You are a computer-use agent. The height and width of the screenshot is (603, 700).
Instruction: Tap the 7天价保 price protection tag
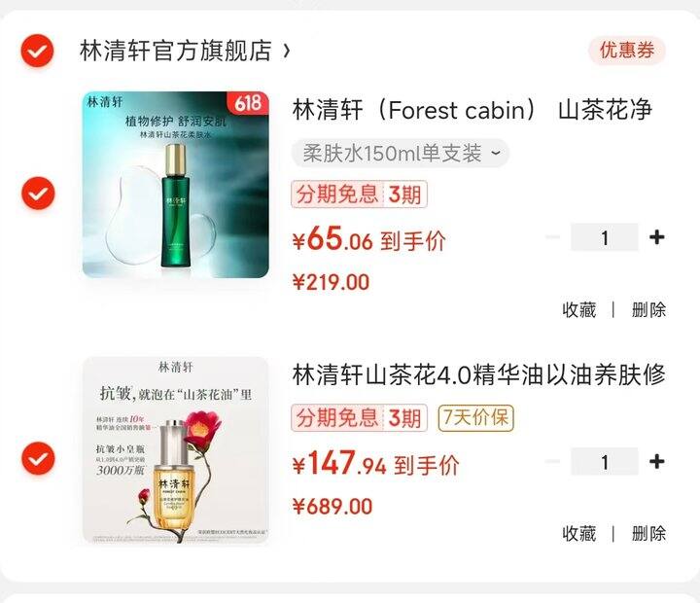475,418
